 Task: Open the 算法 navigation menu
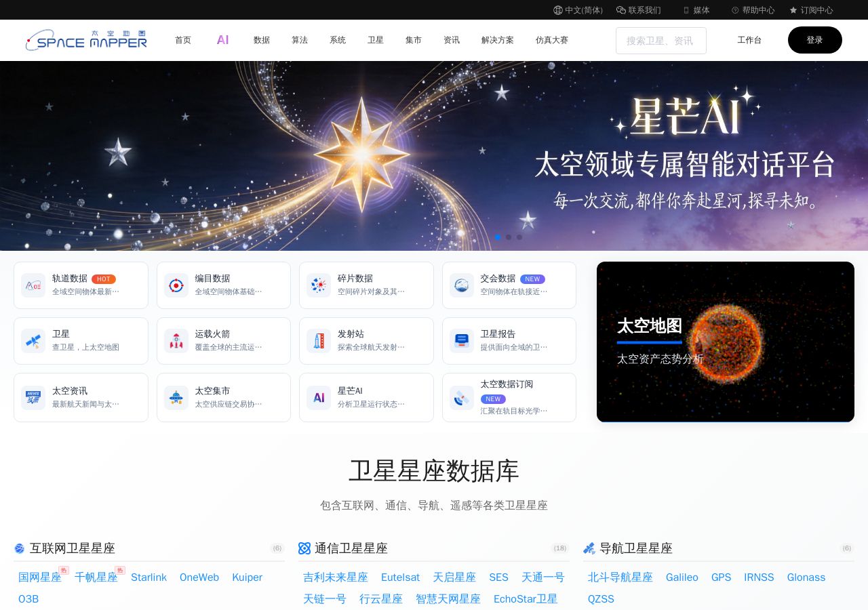tap(300, 40)
